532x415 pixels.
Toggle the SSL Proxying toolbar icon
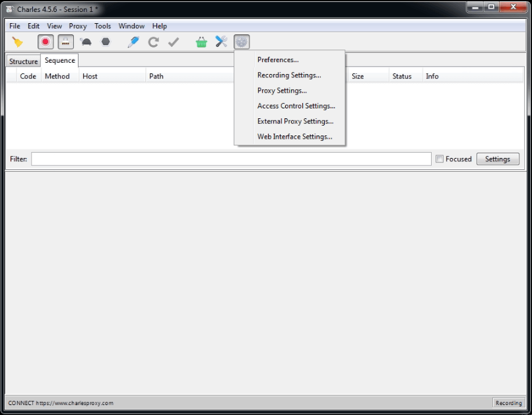pyautogui.click(x=66, y=42)
